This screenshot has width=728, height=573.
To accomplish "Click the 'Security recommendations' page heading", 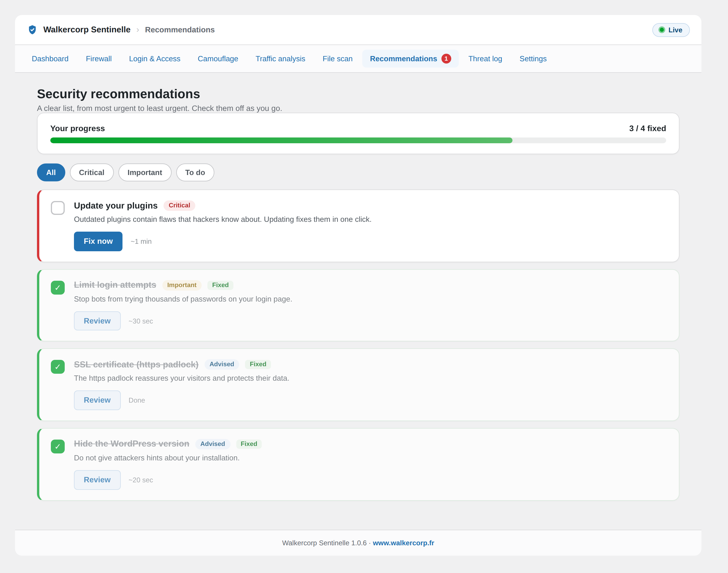I will [118, 94].
